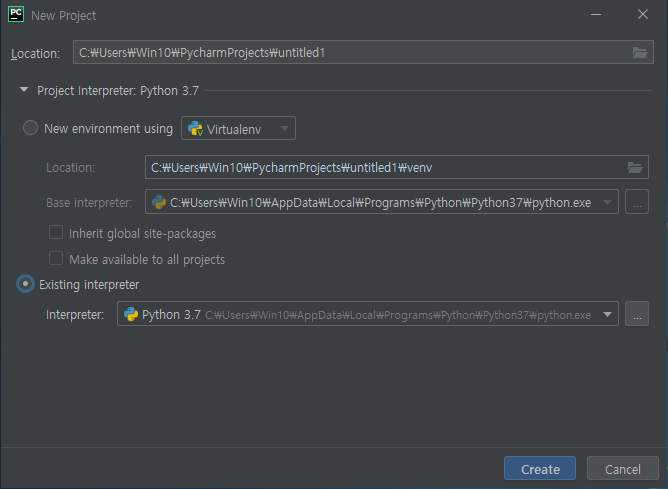Collapse the Project Interpreter section
Screen dimensions: 668x489
click(x=24, y=90)
